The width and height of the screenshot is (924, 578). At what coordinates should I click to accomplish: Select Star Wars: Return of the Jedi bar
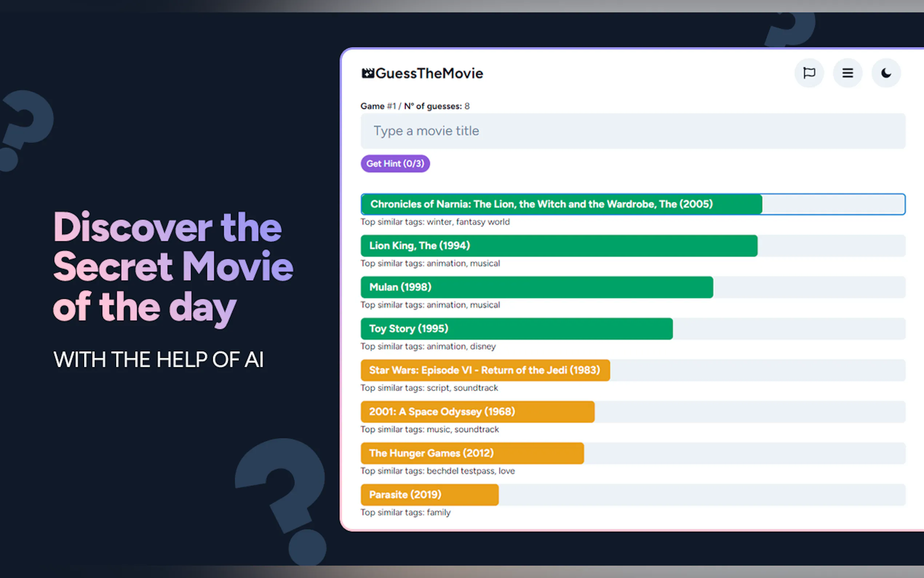pyautogui.click(x=633, y=370)
